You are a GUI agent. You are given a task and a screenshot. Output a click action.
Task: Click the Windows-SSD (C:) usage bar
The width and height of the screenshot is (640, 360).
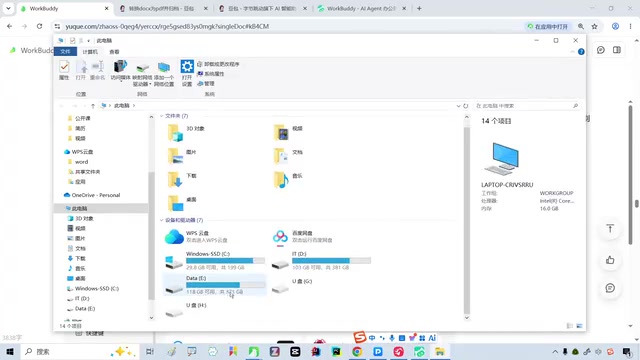[x=225, y=260]
